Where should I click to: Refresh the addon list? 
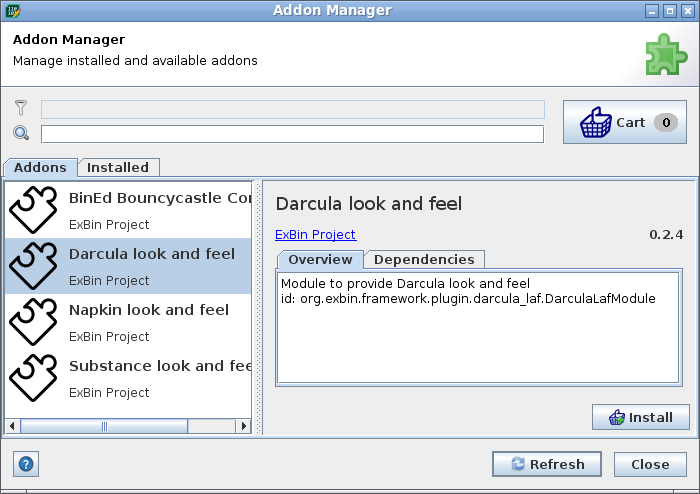pos(547,464)
